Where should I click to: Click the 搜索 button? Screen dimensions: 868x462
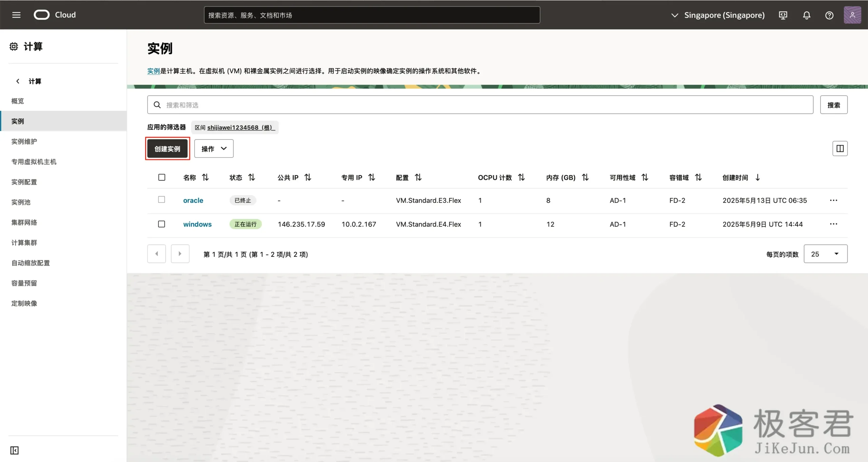click(834, 105)
